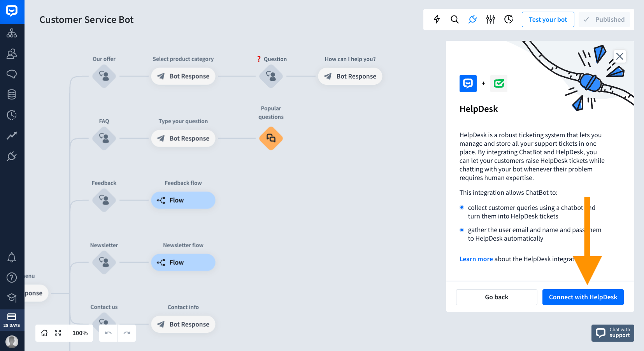Viewport: 644px width, 351px height.
Task: Select the FAQ user input node
Action: click(x=104, y=138)
